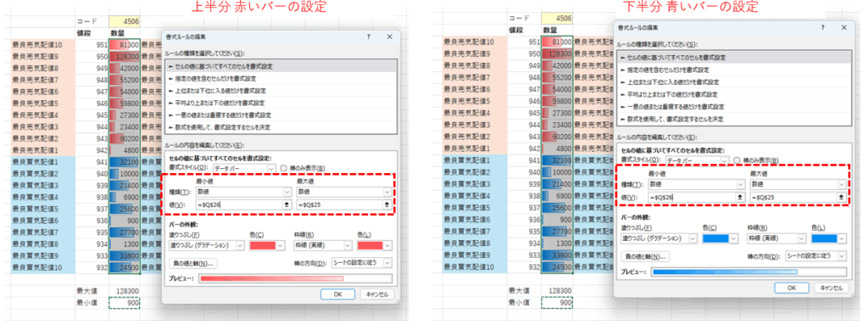
Task: Open help with the ? icon in blue-bar dialog
Action: click(x=821, y=27)
